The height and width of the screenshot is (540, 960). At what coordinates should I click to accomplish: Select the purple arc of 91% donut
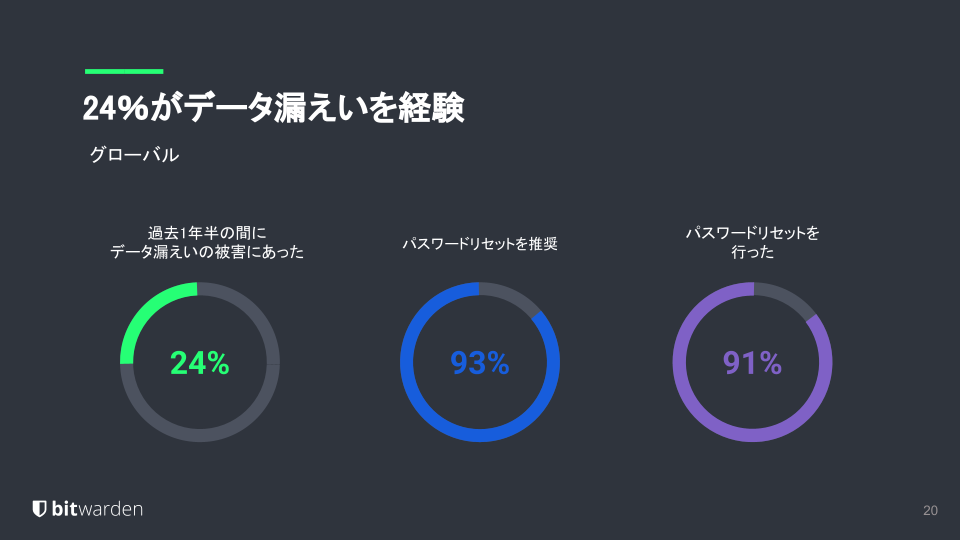coord(752,435)
